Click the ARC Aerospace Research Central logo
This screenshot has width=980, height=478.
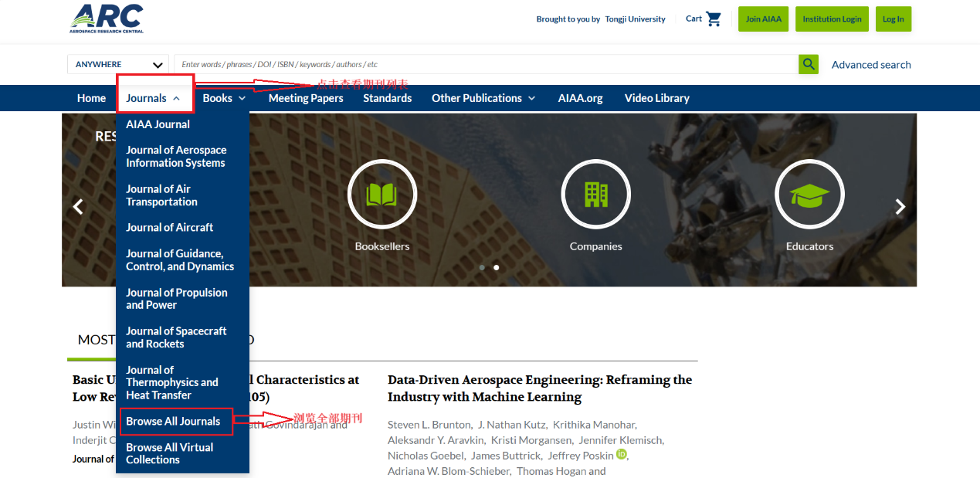(107, 19)
